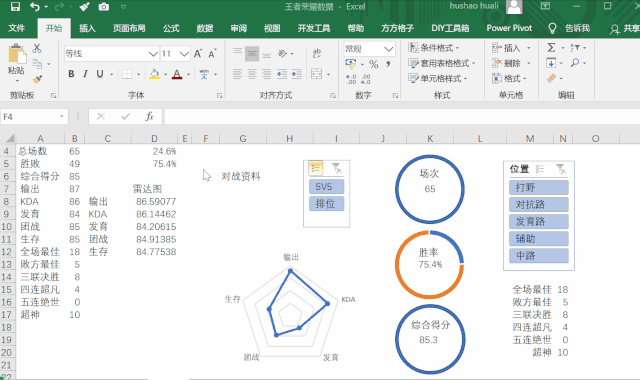Click the yellow fill color bucket
The image size is (640, 380).
click(x=154, y=74)
